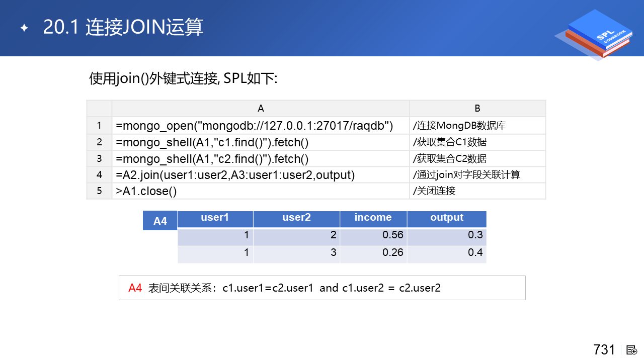
Task: Click the user1 value in the 0.56 row
Action: [215, 236]
